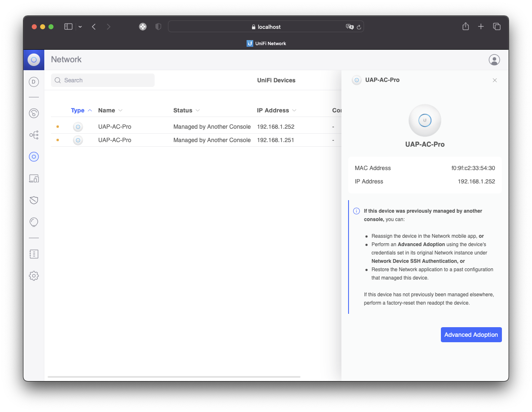Select the 192.168.1.252 IP cell in table

276,127
